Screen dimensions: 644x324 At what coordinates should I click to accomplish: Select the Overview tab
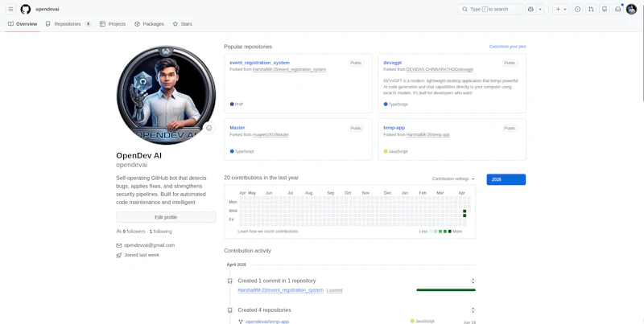(x=23, y=24)
